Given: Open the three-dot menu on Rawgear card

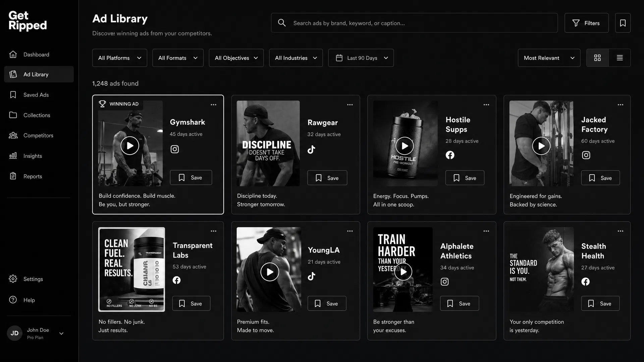Looking at the screenshot, I should pyautogui.click(x=350, y=105).
